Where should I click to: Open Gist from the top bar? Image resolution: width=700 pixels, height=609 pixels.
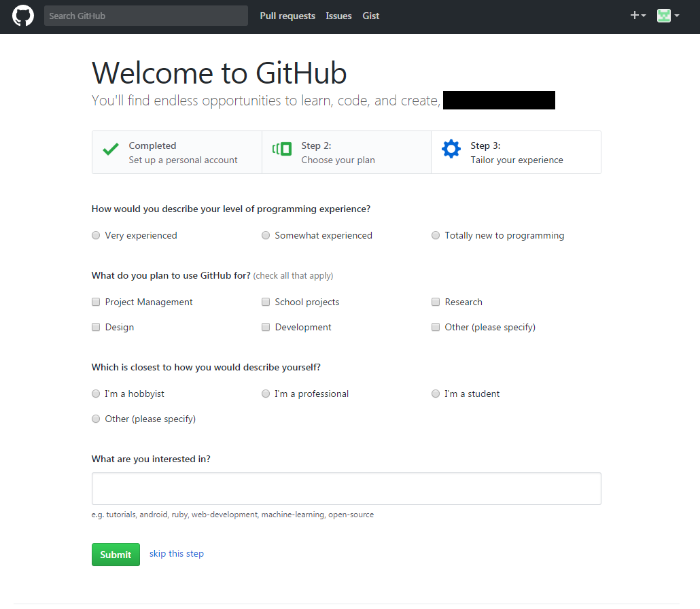(370, 16)
